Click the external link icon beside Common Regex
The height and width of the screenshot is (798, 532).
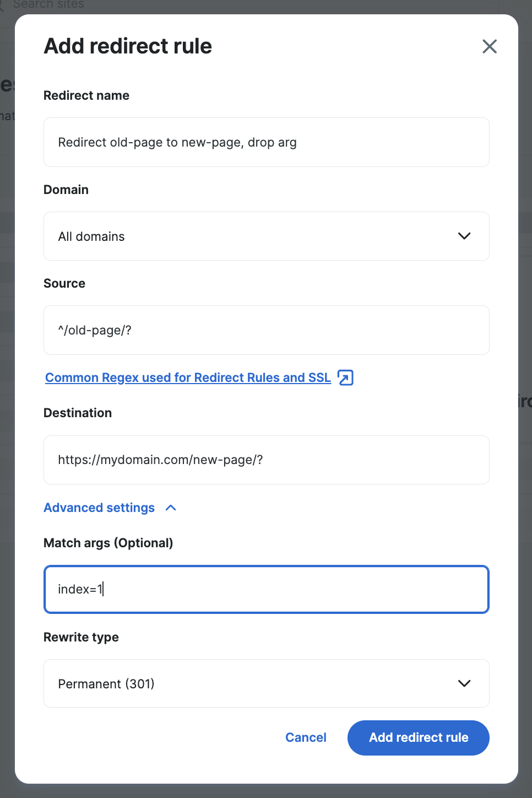(x=345, y=378)
